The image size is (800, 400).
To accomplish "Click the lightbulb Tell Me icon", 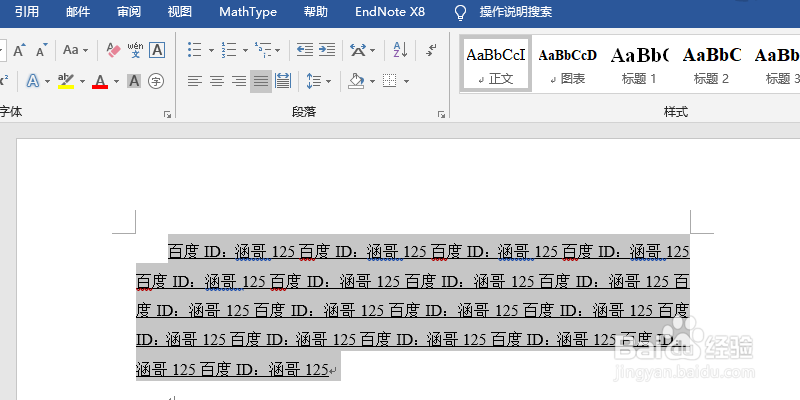I will (461, 12).
